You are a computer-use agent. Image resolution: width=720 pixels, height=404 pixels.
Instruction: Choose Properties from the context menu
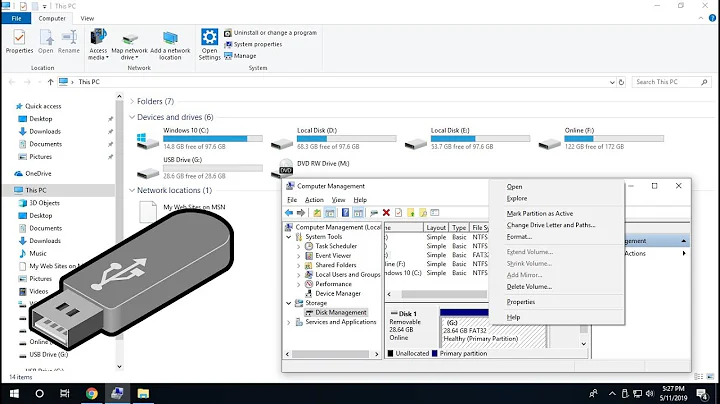(x=521, y=302)
